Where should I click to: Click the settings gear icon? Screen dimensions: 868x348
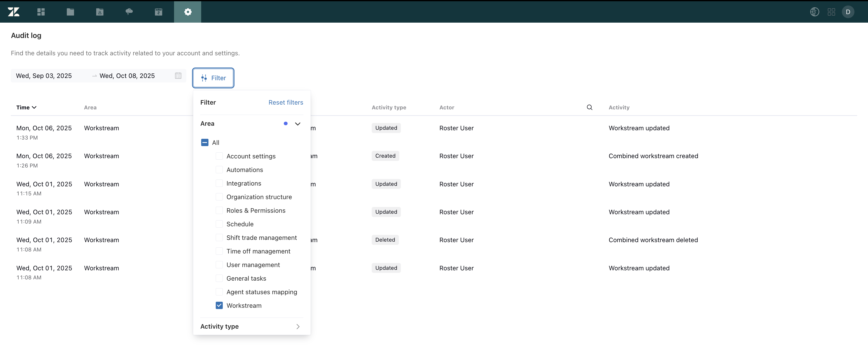188,12
